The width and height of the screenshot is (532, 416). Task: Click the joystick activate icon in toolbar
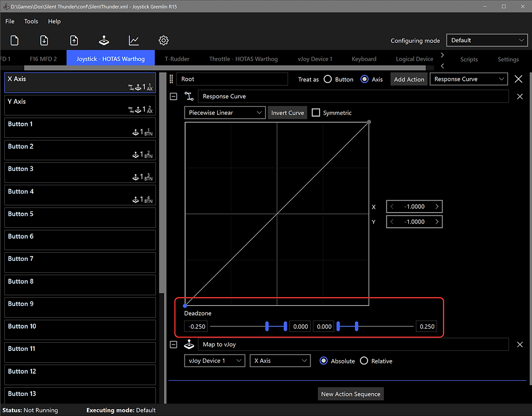click(104, 40)
